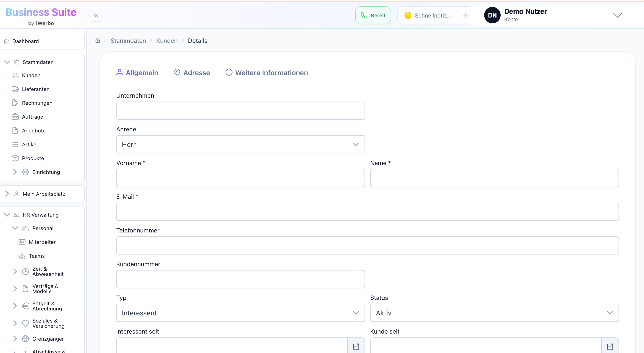This screenshot has width=644, height=353.
Task: Open calendar picker for Interessent seit
Action: click(x=356, y=346)
